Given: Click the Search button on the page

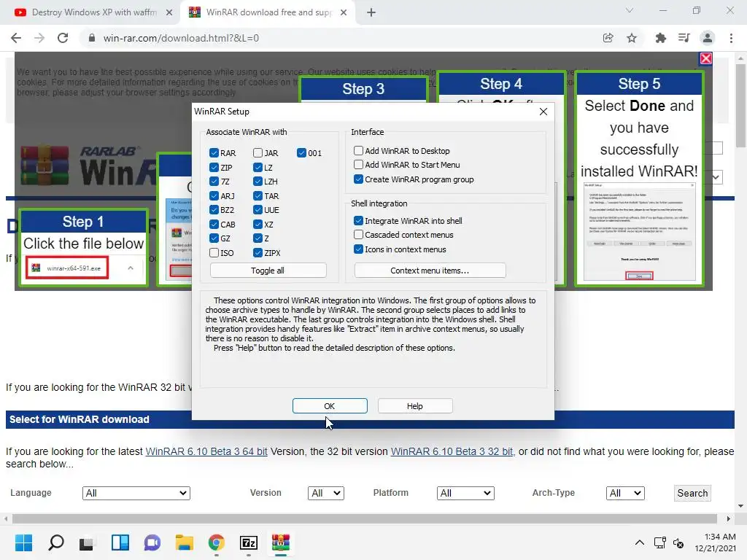Looking at the screenshot, I should (692, 493).
